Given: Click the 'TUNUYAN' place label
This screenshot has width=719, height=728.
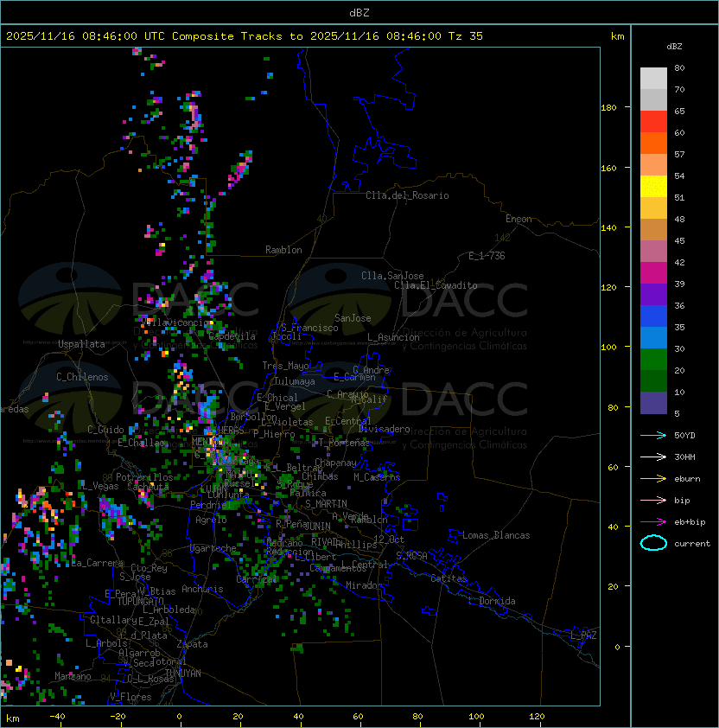Looking at the screenshot, I should (x=183, y=674).
